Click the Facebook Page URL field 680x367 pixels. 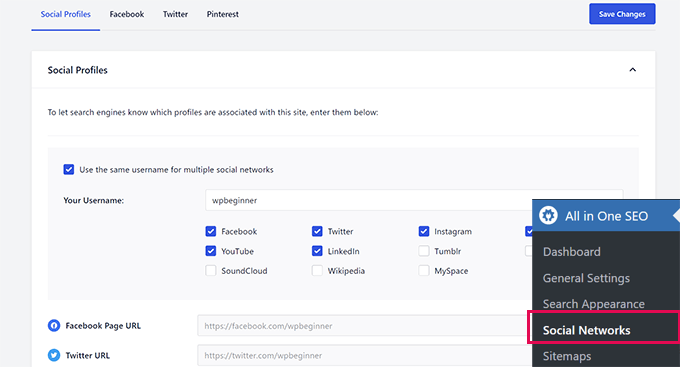[364, 325]
